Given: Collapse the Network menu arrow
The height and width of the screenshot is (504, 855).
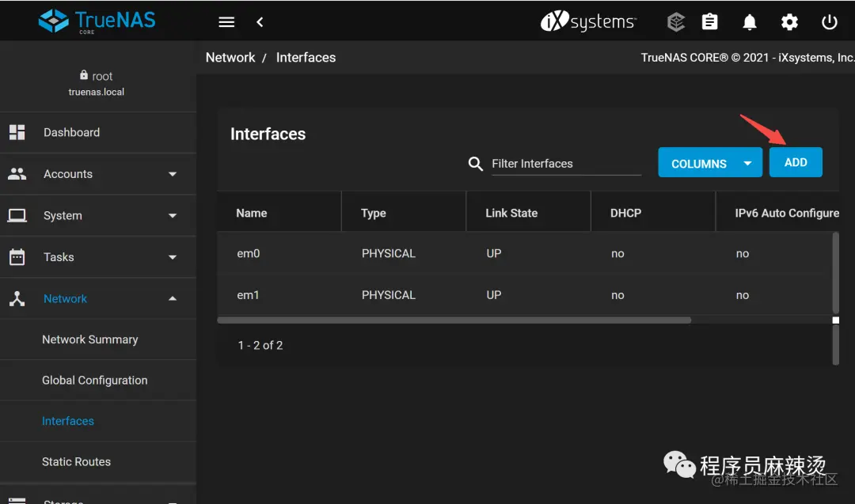Looking at the screenshot, I should pos(173,298).
